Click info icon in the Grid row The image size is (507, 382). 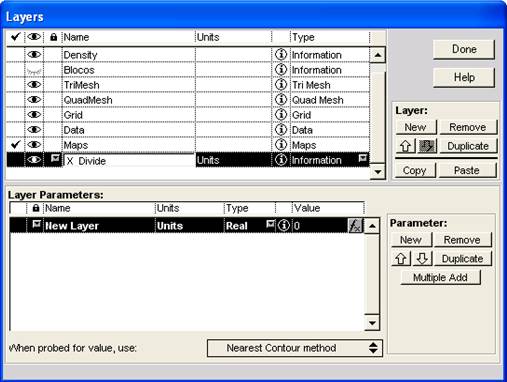281,115
